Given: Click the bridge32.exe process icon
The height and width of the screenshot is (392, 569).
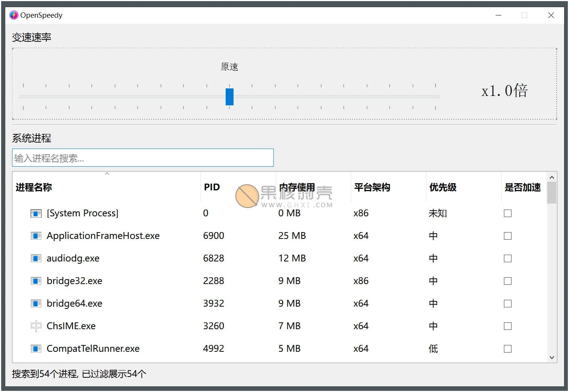Looking at the screenshot, I should click(x=36, y=281).
